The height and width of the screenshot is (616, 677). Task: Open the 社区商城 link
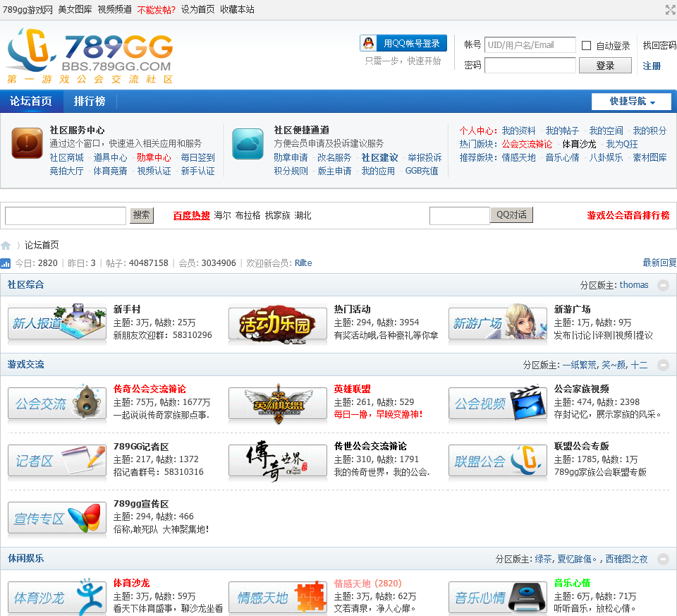coord(66,157)
